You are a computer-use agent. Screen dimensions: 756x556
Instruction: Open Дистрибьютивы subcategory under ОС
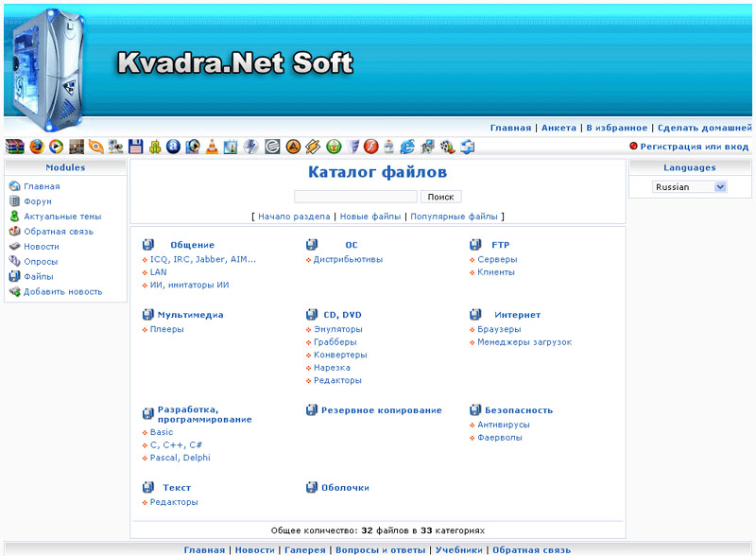pos(348,259)
